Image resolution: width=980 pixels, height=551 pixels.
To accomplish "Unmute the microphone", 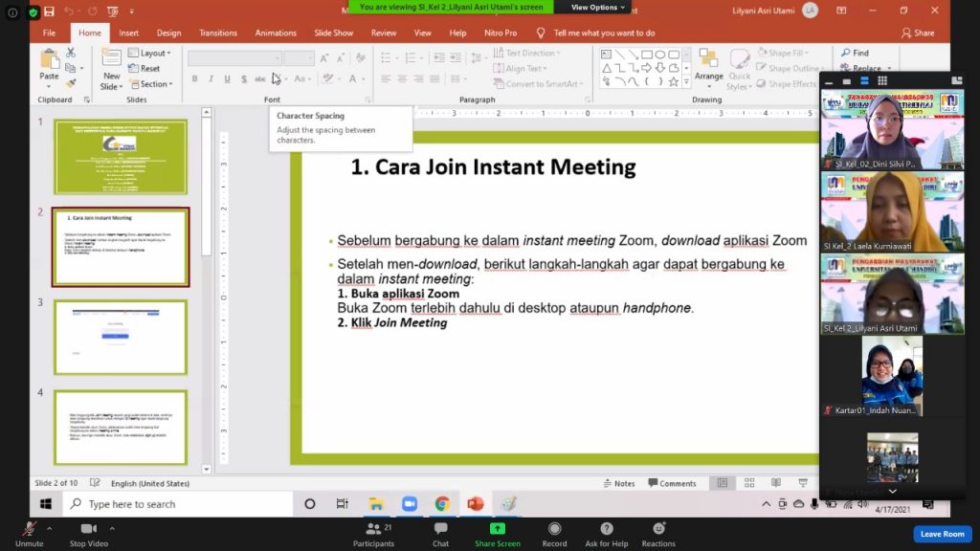I will tap(29, 529).
